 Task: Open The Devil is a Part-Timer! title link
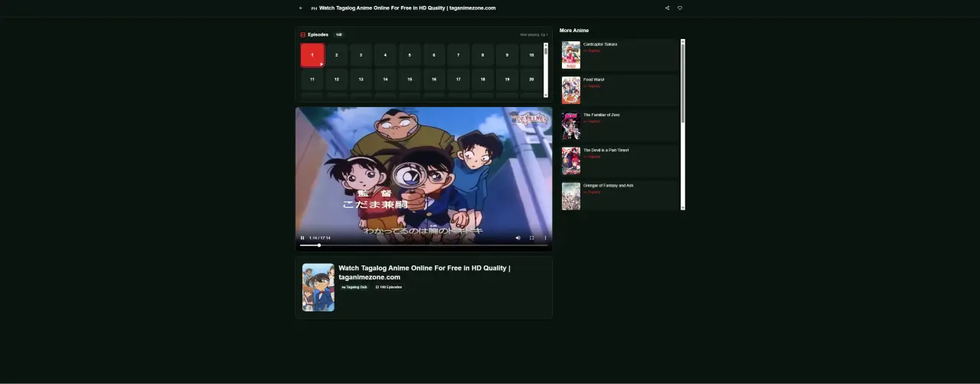[606, 150]
